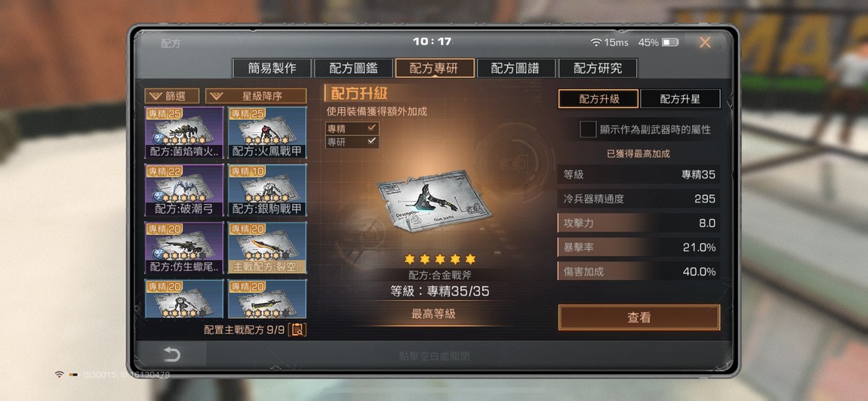Select the 配方:菌焰噴火 recipe card

click(x=184, y=132)
